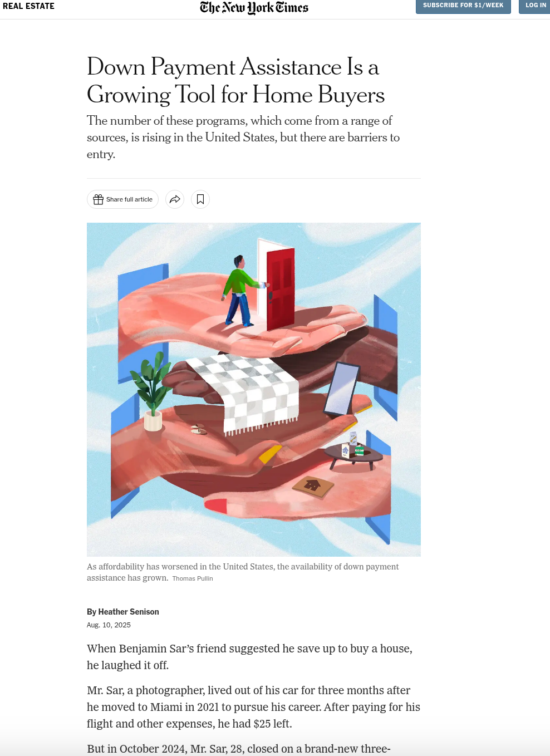Click the article summary below the headline
The height and width of the screenshot is (756, 550).
click(x=243, y=138)
